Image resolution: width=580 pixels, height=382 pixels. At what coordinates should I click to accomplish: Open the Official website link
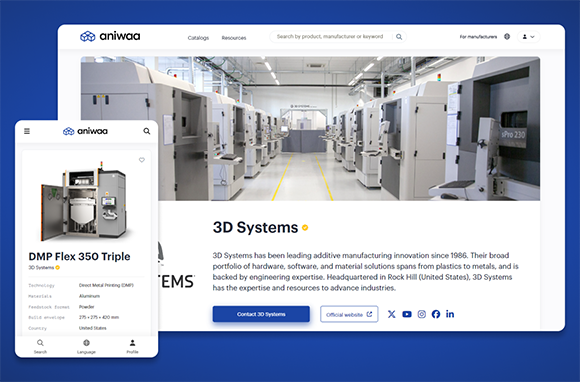349,314
